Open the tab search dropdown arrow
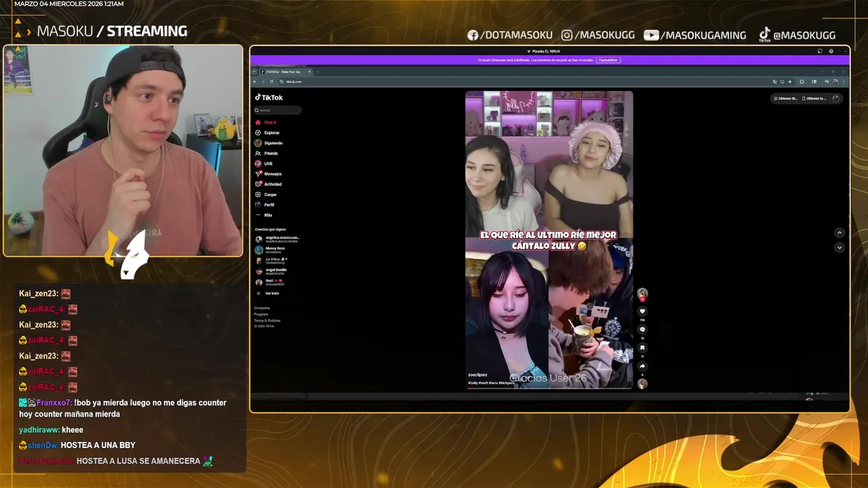 (x=254, y=71)
